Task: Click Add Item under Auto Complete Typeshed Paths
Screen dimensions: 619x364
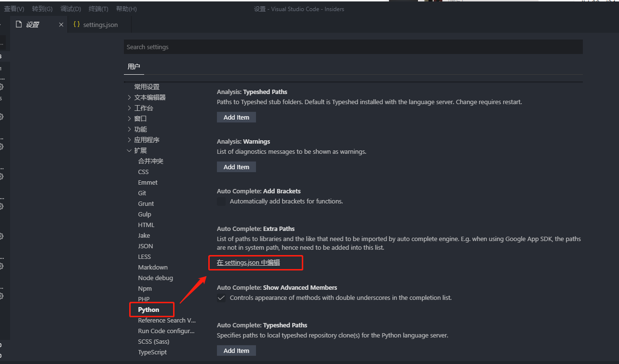Action: click(236, 351)
